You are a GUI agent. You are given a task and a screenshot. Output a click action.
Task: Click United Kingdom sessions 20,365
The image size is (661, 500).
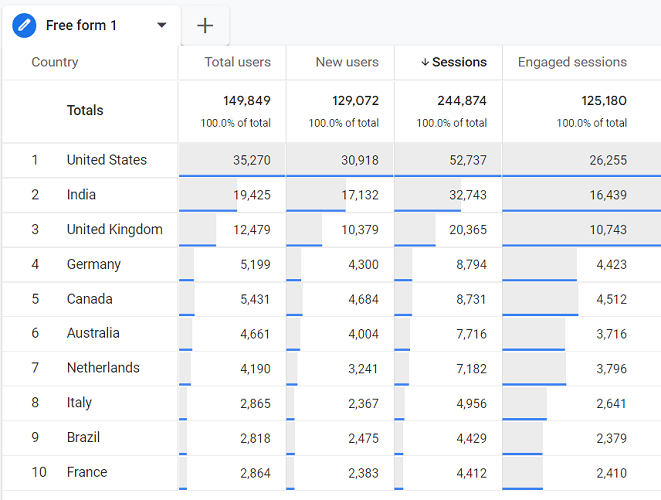tap(468, 230)
